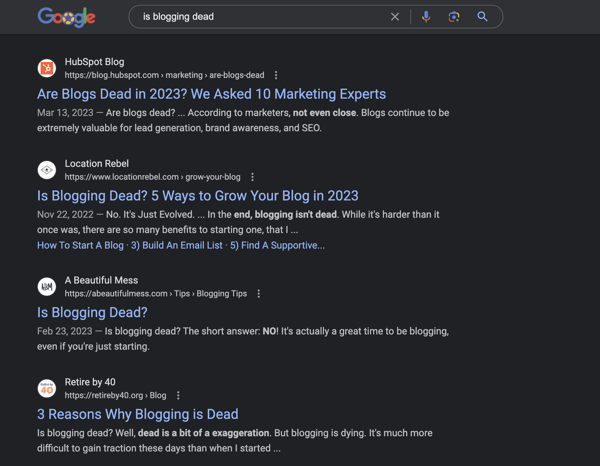The width and height of the screenshot is (600, 466).
Task: Click the abeautifulmess.com URL breadcrumb
Action: coord(156,294)
